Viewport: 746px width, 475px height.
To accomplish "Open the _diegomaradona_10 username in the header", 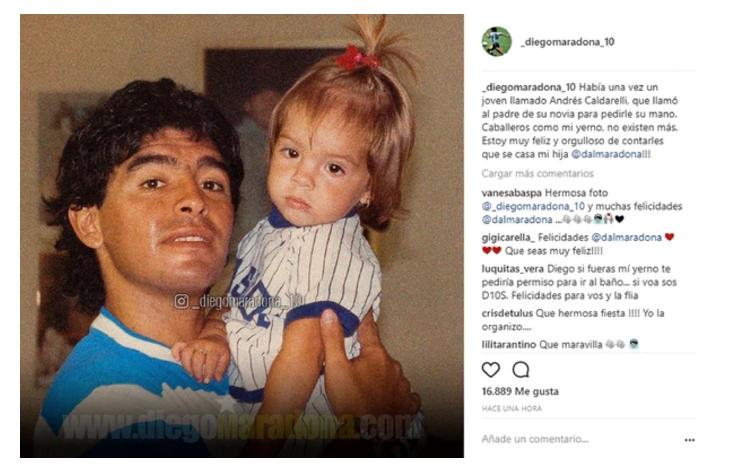I will click(x=568, y=42).
